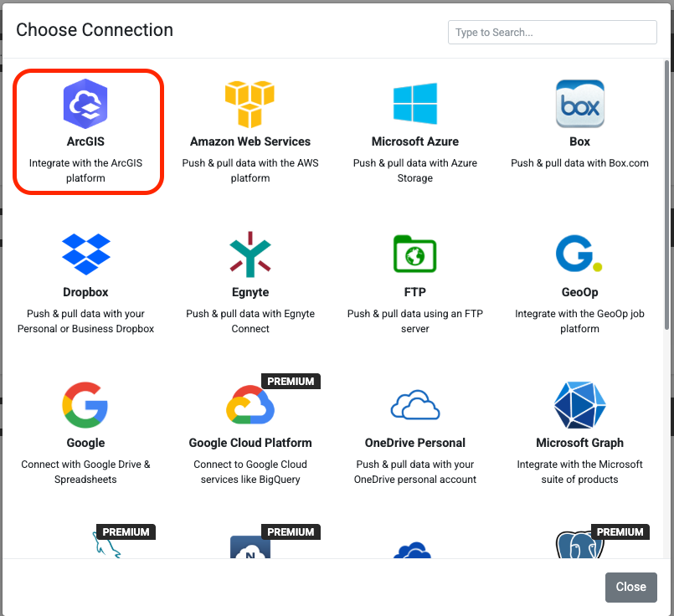This screenshot has width=674, height=616.
Task: Click the Dropbox title label
Action: tap(85, 292)
